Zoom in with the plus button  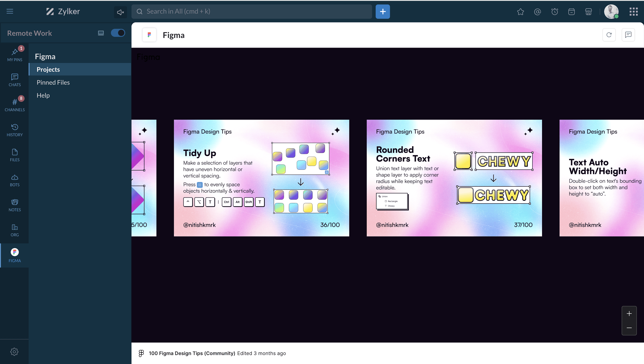(629, 314)
